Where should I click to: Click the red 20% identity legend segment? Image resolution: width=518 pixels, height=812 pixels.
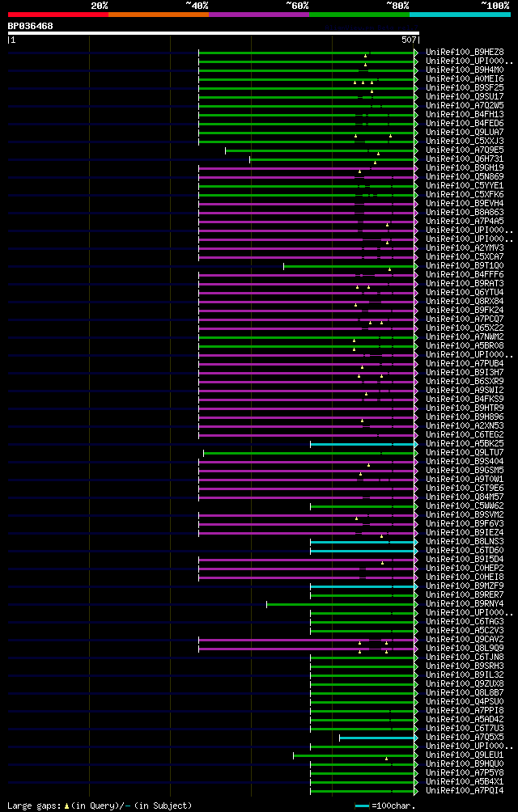(58, 15)
